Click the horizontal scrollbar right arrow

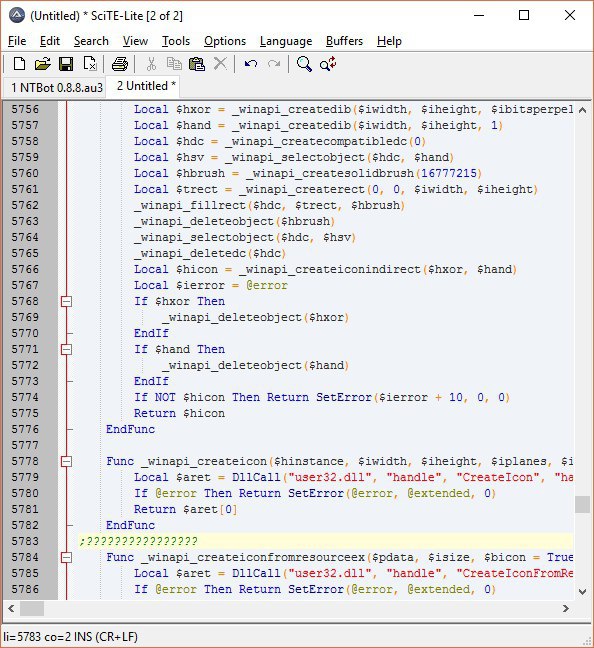click(566, 608)
